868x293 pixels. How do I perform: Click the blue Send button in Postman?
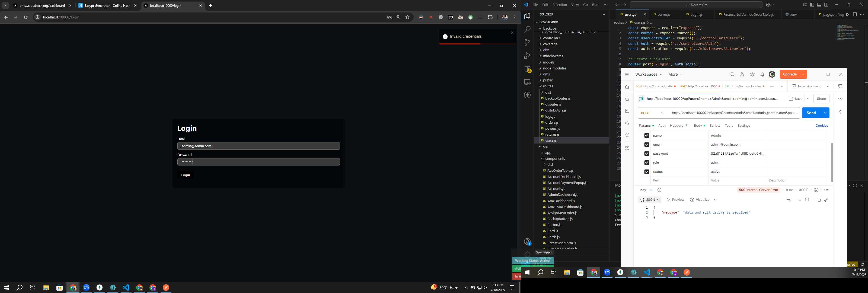(811, 113)
